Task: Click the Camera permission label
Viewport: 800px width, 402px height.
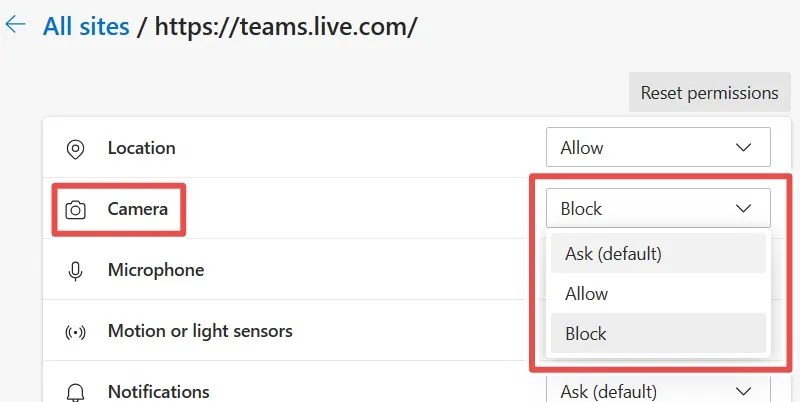Action: [138, 210]
